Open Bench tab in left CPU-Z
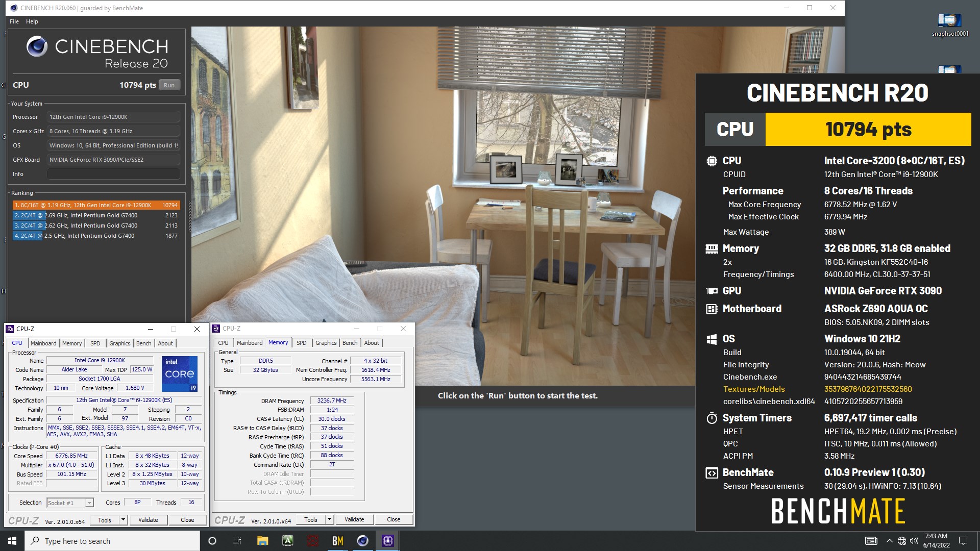Viewport: 980px width, 551px height. (144, 343)
